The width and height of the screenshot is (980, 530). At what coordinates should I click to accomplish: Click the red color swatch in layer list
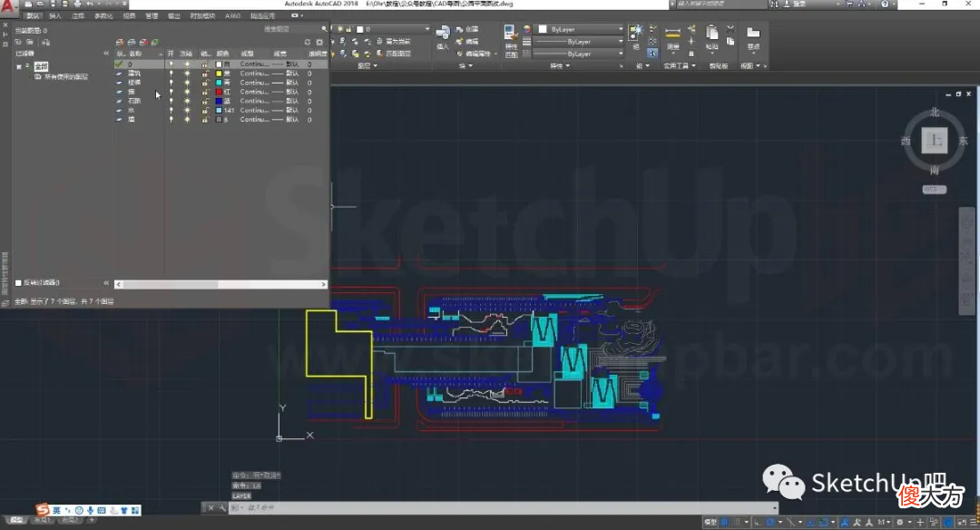[219, 92]
